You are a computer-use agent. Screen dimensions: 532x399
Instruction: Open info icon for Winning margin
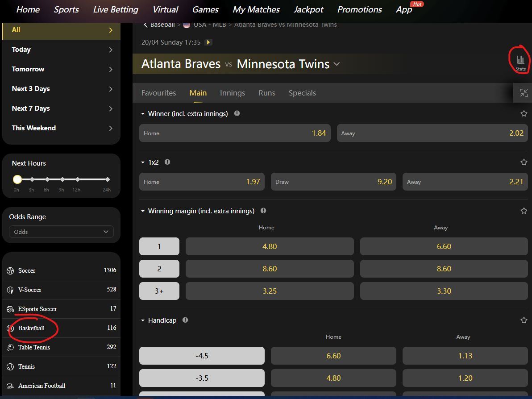(263, 211)
